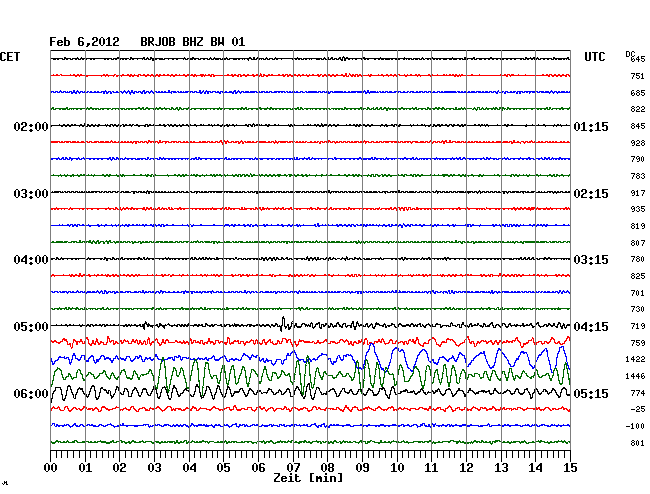Click the CET time label "03:00"
This screenshot has height=494, width=650.
coord(31,194)
